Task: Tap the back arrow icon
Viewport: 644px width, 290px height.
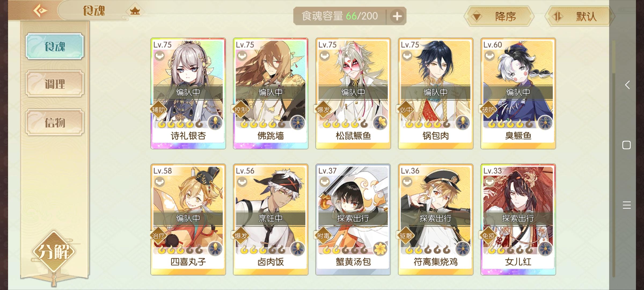Action: pos(40,11)
